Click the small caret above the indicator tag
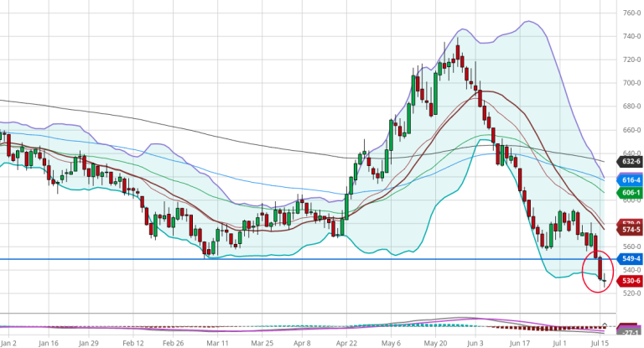Image resolution: width=644 pixels, height=348 pixels. click(x=605, y=323)
